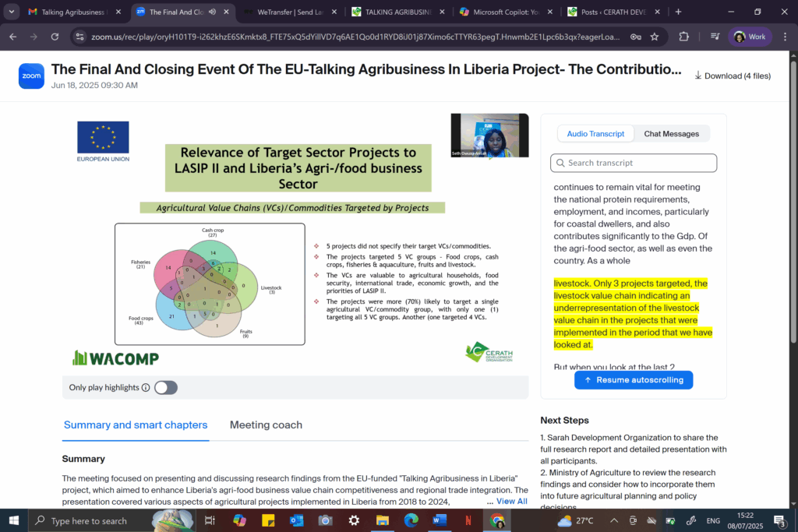This screenshot has height=532, width=798.
Task: Click Download (4 files) link
Action: tap(733, 76)
